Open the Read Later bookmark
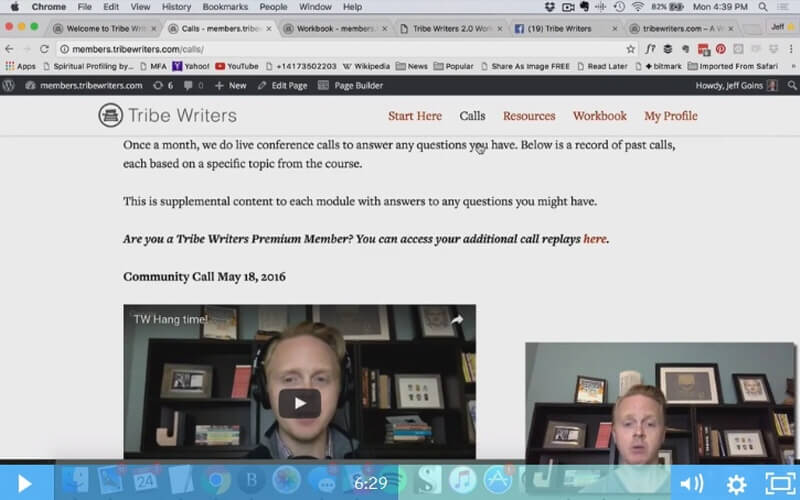Screen dimensions: 800x500 click(603, 66)
